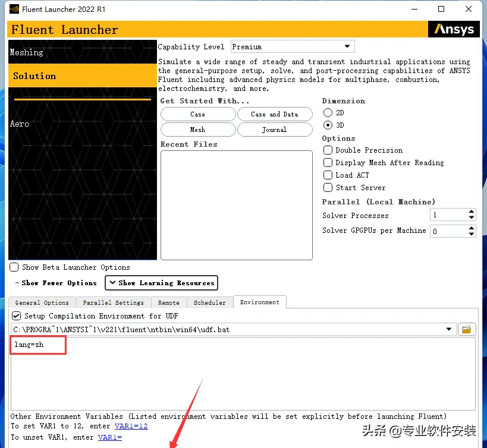Toggle Show Beta Launcher Options checkbox
487x448 pixels.
(14, 267)
